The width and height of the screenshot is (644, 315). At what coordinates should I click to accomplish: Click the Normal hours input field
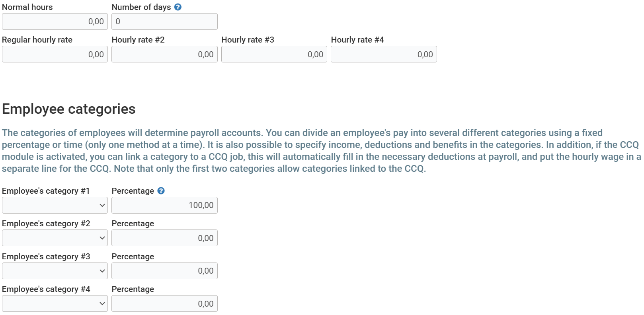pyautogui.click(x=55, y=21)
